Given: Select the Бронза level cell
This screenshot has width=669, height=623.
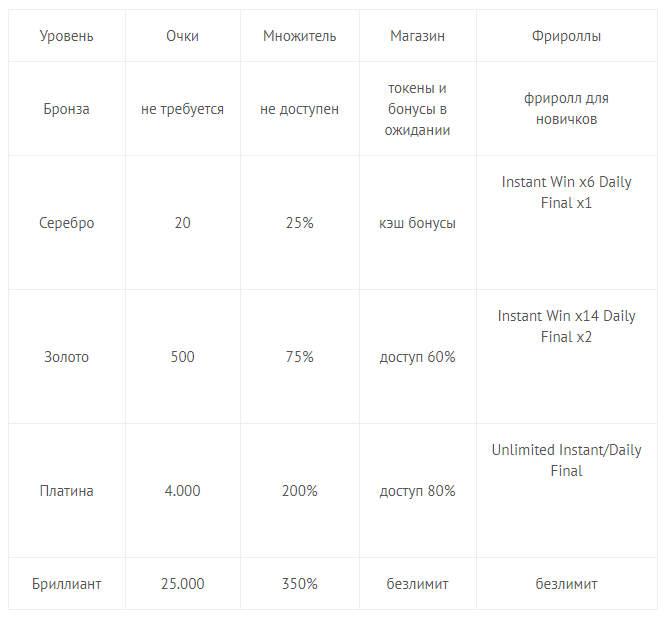Looking at the screenshot, I should click(x=67, y=109).
